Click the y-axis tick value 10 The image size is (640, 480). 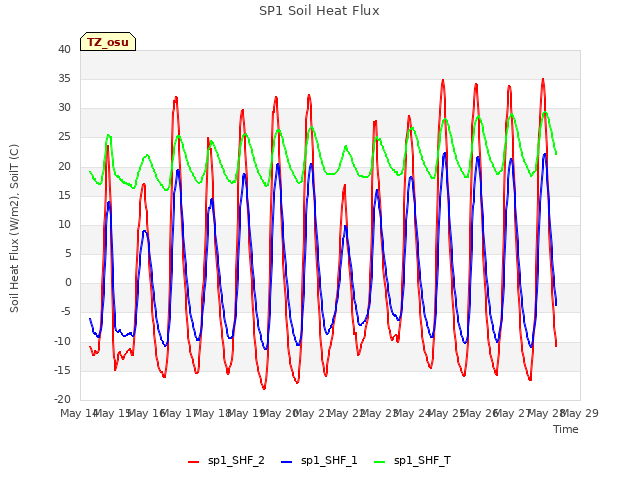[64, 224]
